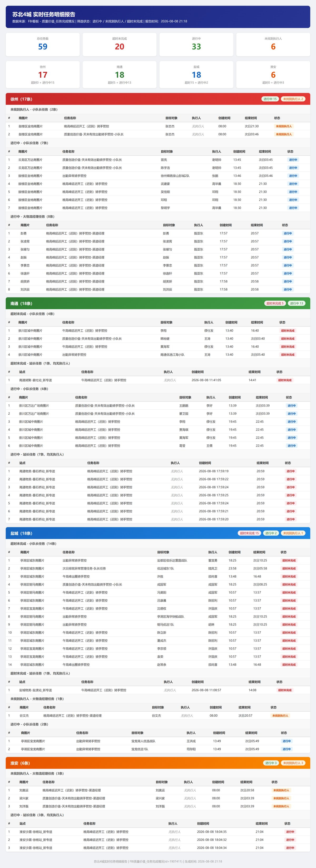Click target cell 亭湖区海华快船战队

[x=171, y=617]
